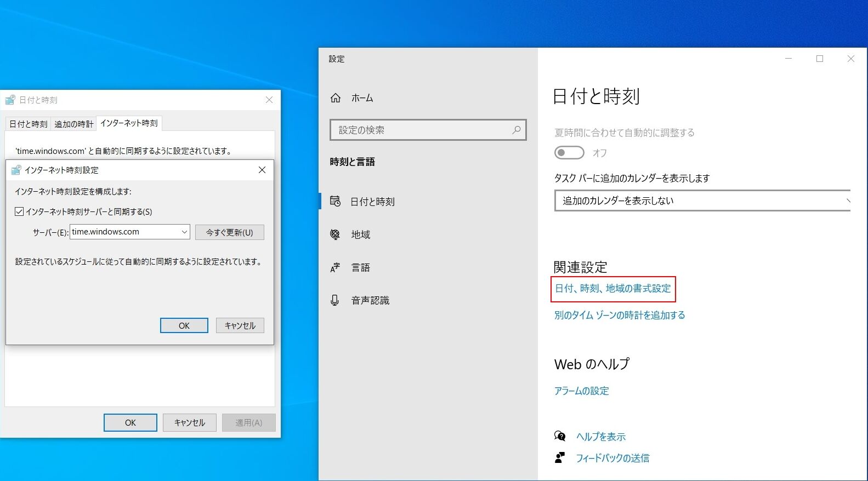Image resolution: width=868 pixels, height=481 pixels.
Task: Close the 日付と時刻 dialog window
Action: click(x=269, y=100)
